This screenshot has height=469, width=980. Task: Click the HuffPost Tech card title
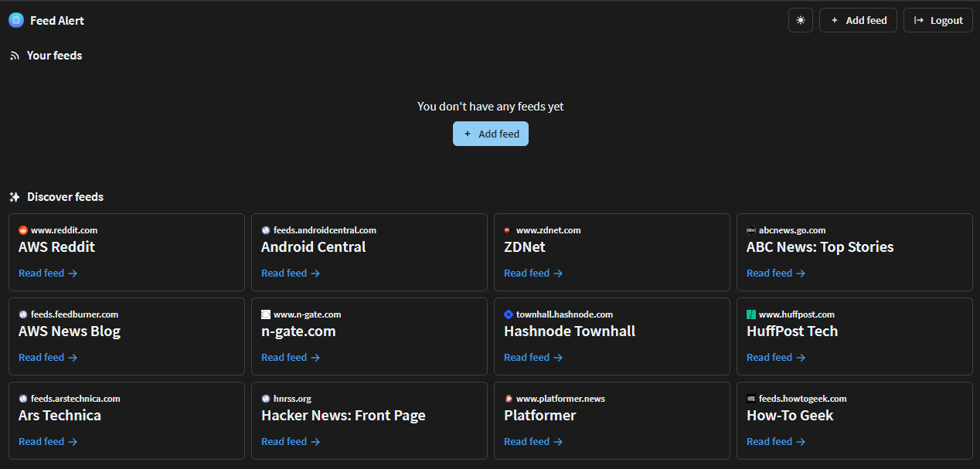[x=792, y=331]
